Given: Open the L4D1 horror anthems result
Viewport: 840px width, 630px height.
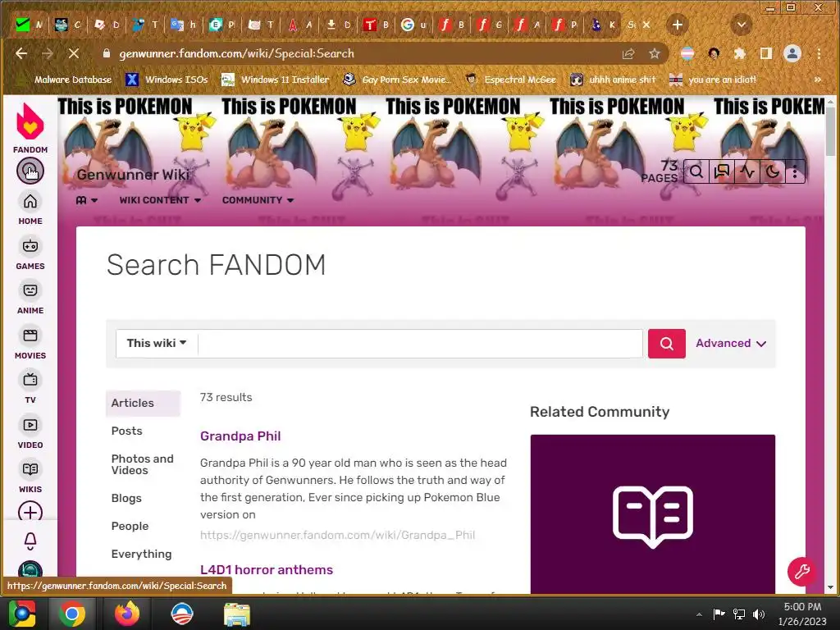Looking at the screenshot, I should coord(267,569).
